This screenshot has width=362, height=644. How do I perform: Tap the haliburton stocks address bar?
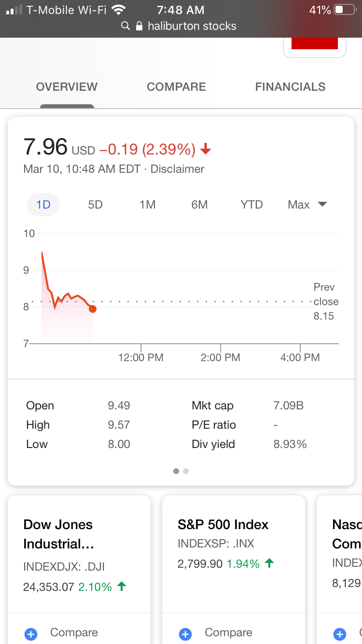[x=192, y=26]
